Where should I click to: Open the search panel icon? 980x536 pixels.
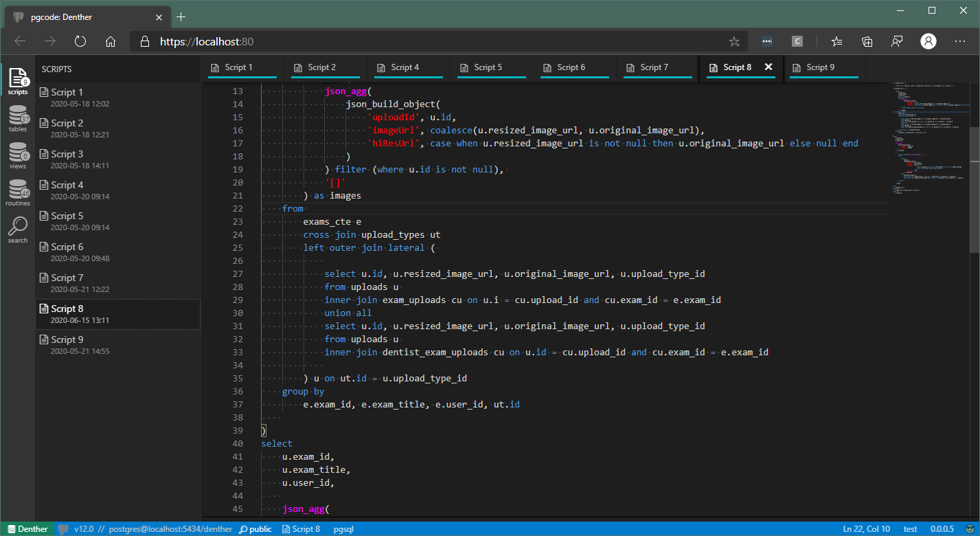pyautogui.click(x=18, y=230)
